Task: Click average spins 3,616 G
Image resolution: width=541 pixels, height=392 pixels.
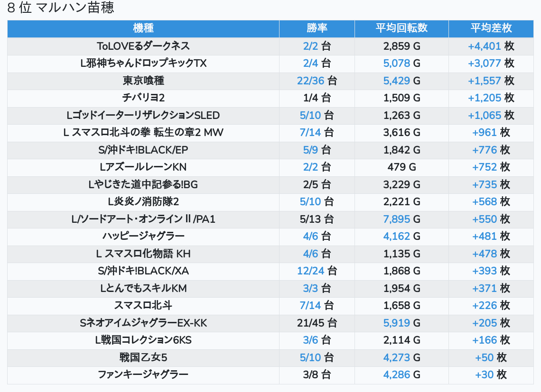Action: click(x=401, y=132)
